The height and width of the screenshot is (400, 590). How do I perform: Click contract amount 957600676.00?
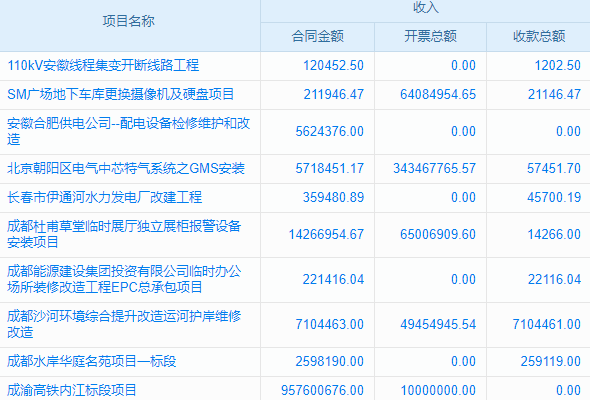pyautogui.click(x=322, y=390)
